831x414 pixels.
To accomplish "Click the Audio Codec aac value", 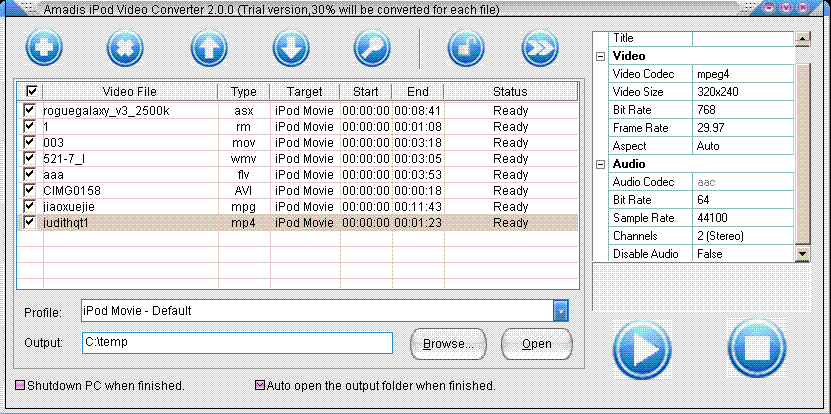I will tap(743, 182).
